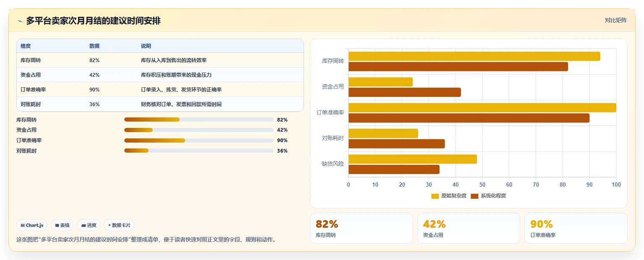Select the 数据卡片 chip
The width and height of the screenshot is (644, 260).
[119, 225]
